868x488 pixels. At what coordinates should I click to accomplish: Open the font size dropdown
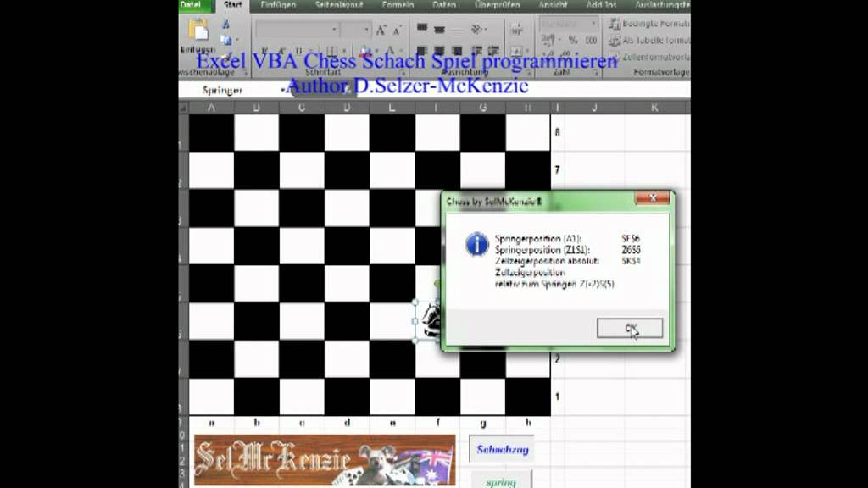click(x=366, y=30)
